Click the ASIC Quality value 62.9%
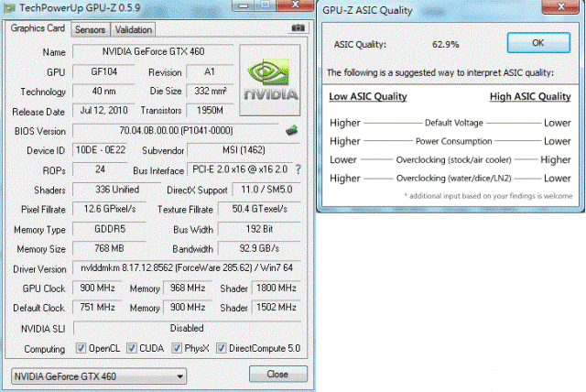 (x=446, y=45)
